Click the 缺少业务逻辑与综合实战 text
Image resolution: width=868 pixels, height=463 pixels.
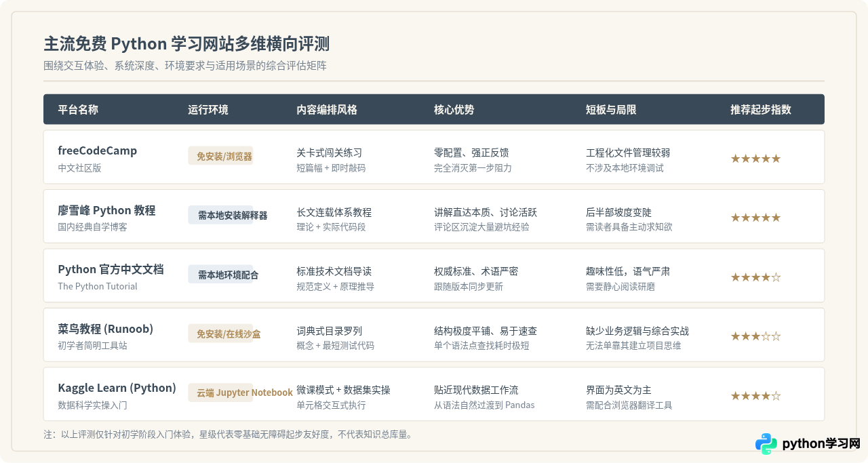coord(637,331)
